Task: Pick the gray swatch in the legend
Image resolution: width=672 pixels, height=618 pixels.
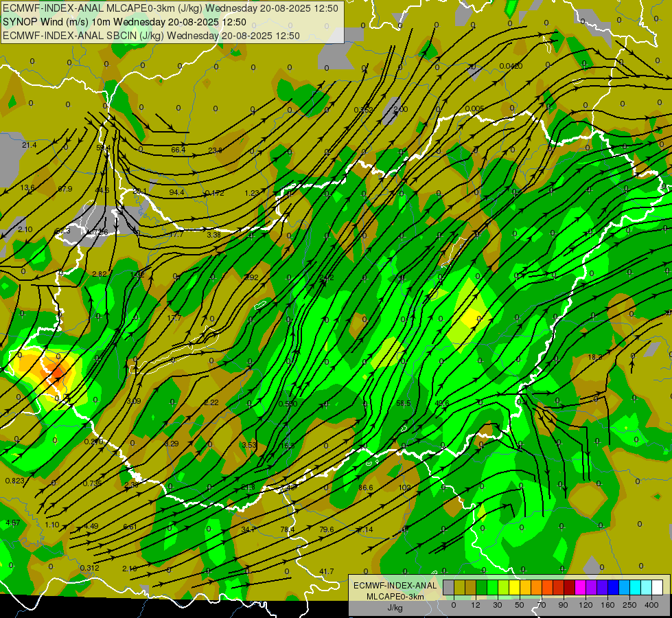Action: 448,587
